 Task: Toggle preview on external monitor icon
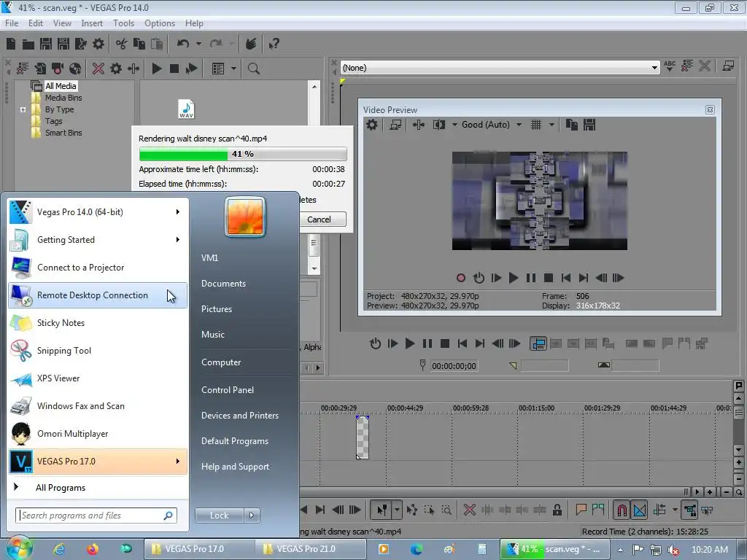[395, 125]
